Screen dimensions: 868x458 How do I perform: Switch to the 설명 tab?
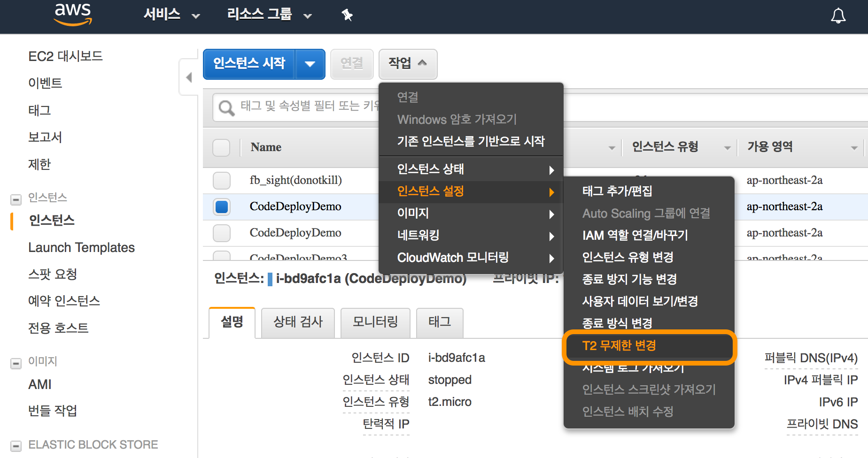pyautogui.click(x=232, y=322)
